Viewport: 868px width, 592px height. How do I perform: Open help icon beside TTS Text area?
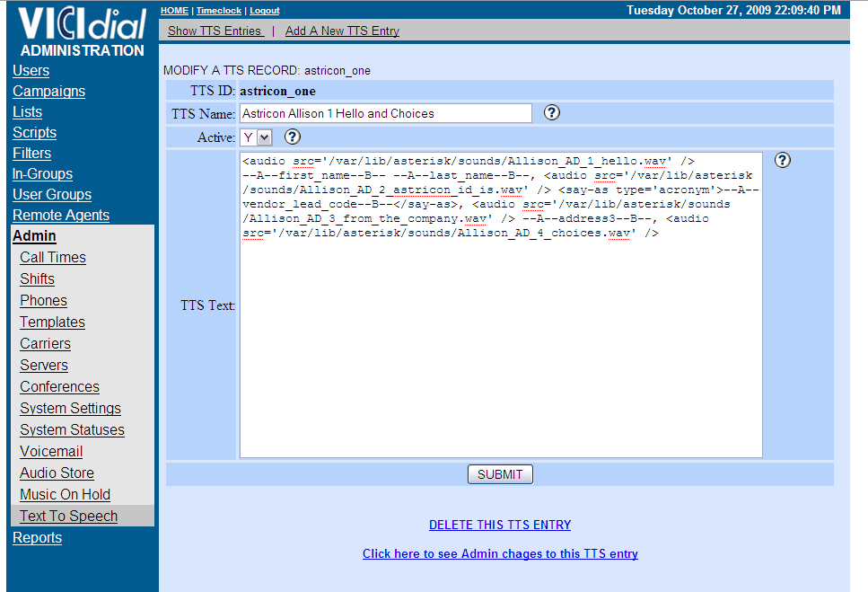tap(782, 160)
